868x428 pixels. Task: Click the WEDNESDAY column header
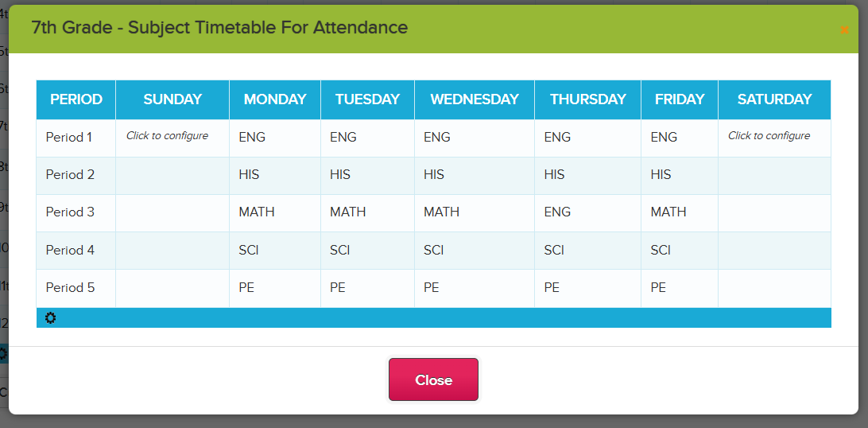coord(474,99)
